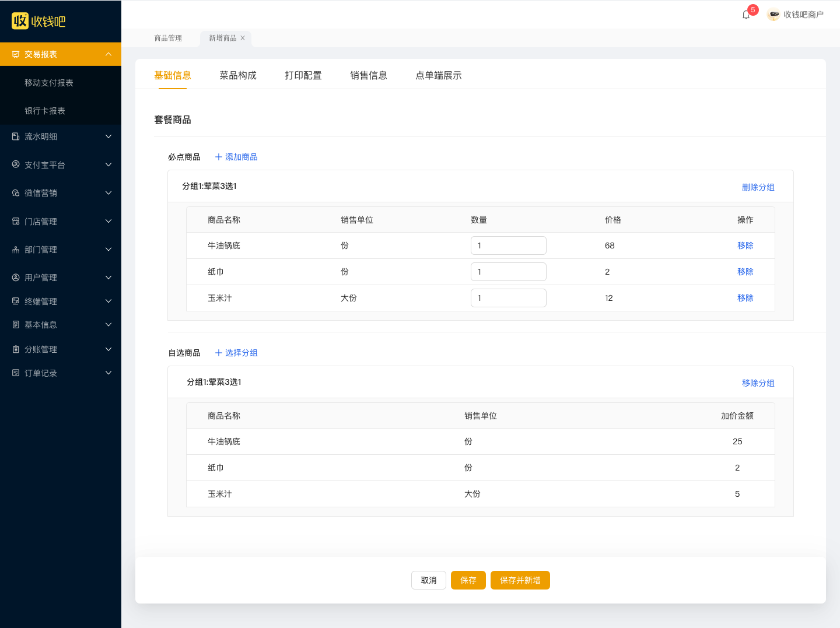This screenshot has width=840, height=628.
Task: Open the 点单端展示 tab
Action: point(439,75)
